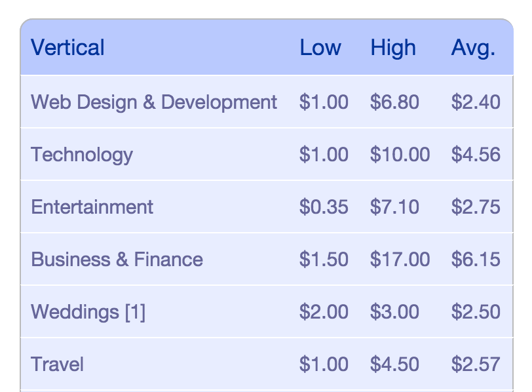Select the Web Design & Development row label
Image resolution: width=532 pixels, height=392 pixels.
154,102
